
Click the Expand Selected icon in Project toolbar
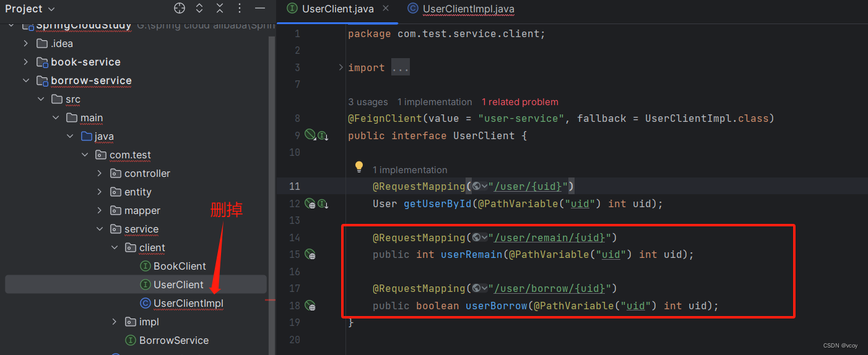click(199, 9)
